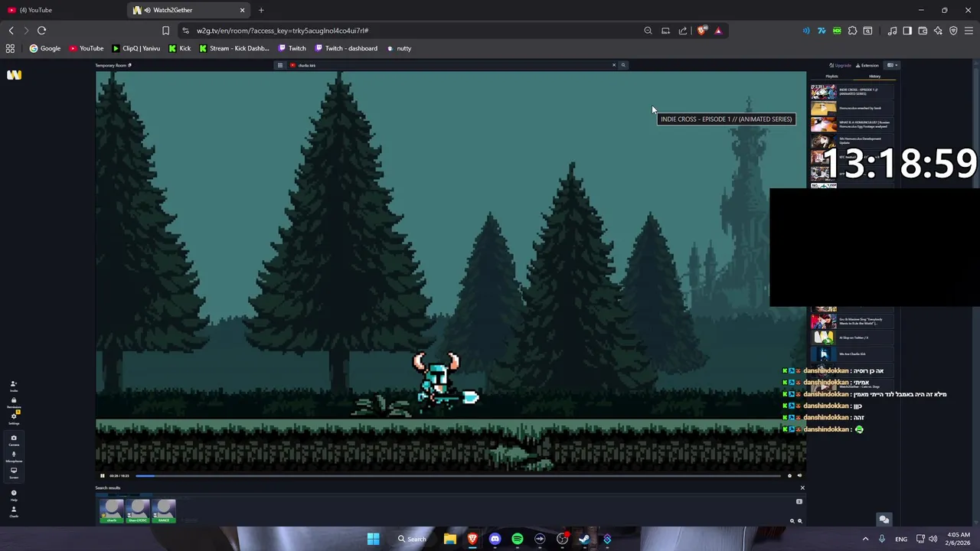Open the nutty bookmark
The image size is (980, 551).
[399, 48]
